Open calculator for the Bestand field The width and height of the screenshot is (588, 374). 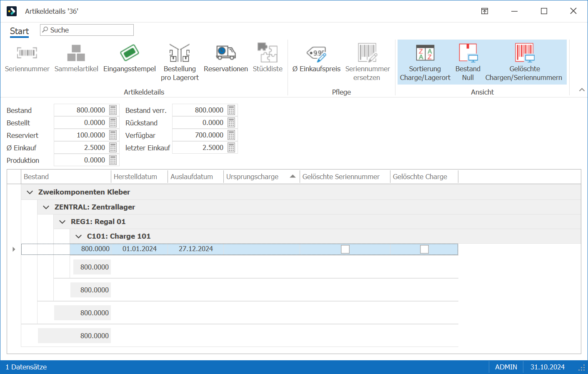point(113,110)
